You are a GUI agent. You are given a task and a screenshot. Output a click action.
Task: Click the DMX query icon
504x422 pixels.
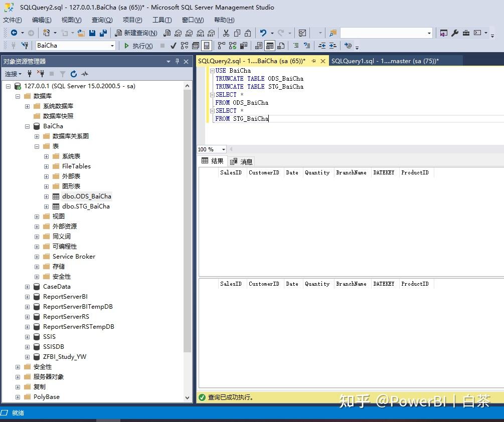189,33
